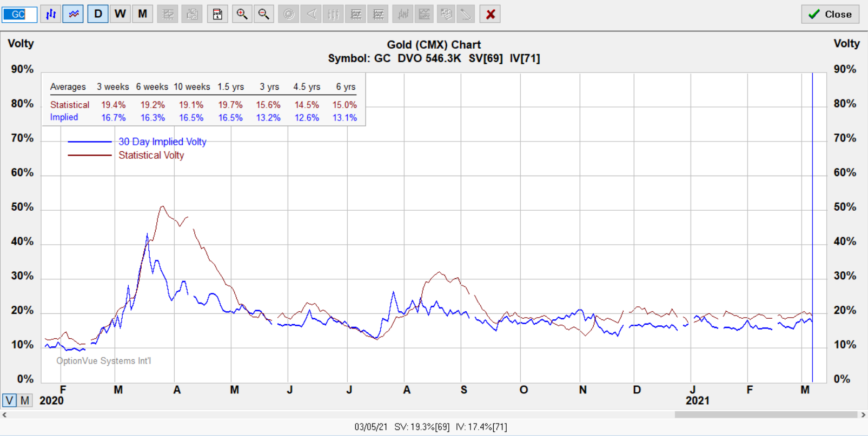Click the left axis '50%' label
Viewport: 868px width, 436px height.
(x=22, y=207)
